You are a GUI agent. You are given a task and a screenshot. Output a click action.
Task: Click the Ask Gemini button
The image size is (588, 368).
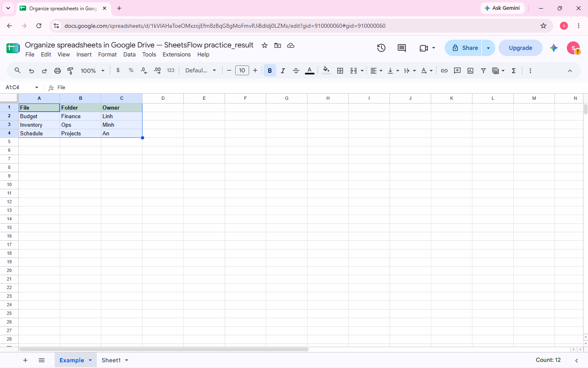(x=502, y=8)
